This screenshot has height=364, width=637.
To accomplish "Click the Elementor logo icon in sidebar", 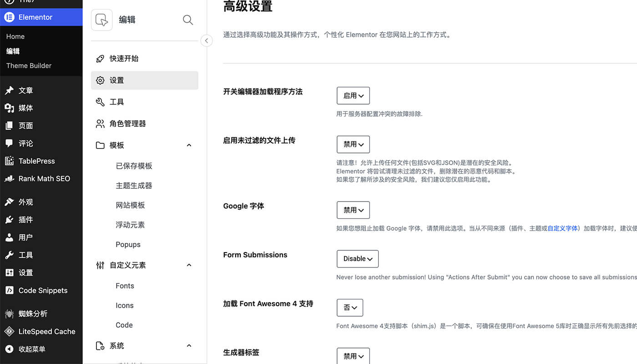I will (9, 17).
